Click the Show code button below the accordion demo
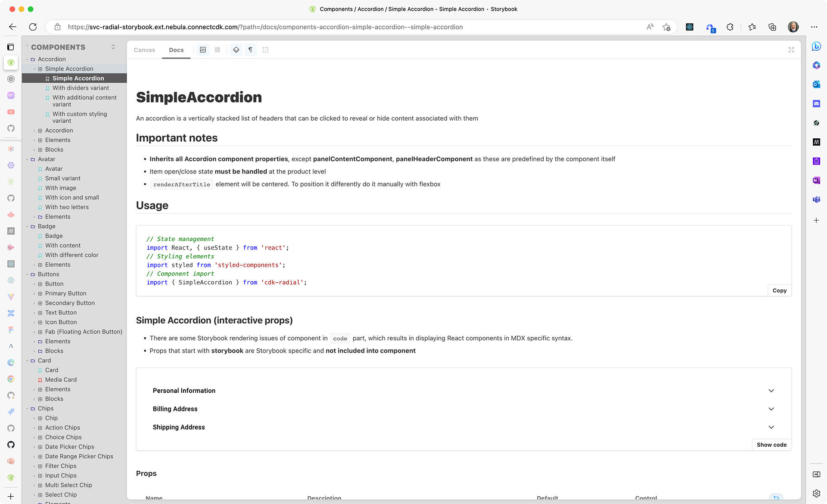Viewport: 827px width, 504px height. (x=771, y=445)
